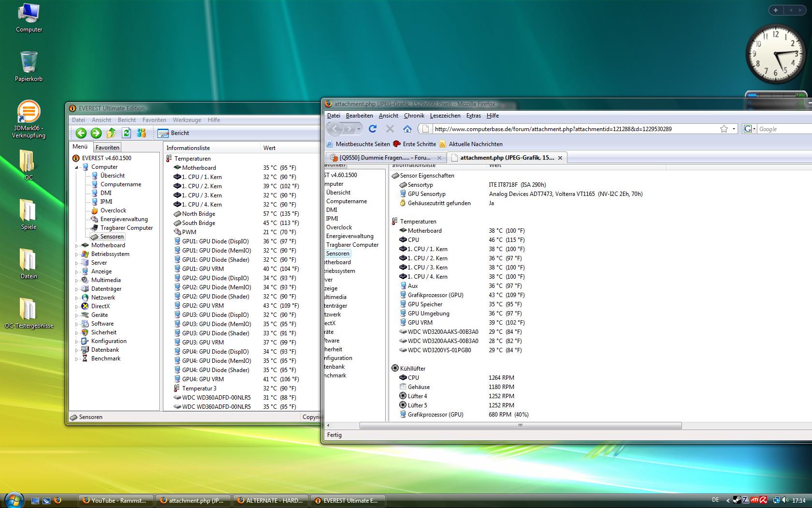Reload the page in Firefox
This screenshot has width=812, height=508.
pos(373,129)
